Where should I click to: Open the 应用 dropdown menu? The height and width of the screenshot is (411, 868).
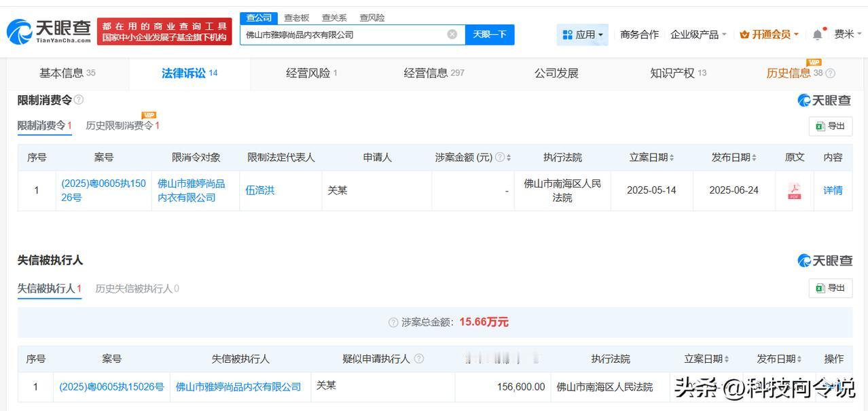[583, 35]
